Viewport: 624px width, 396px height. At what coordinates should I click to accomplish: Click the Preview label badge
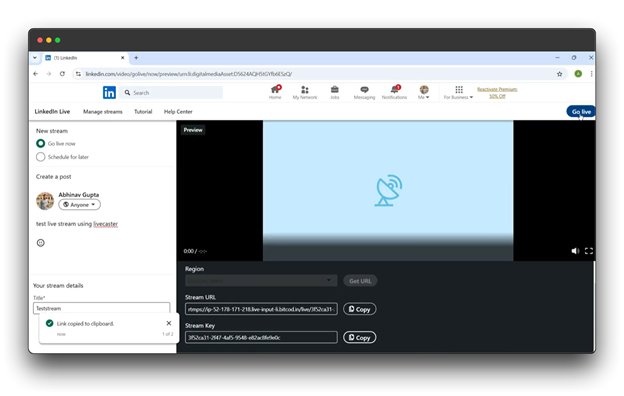coord(193,130)
